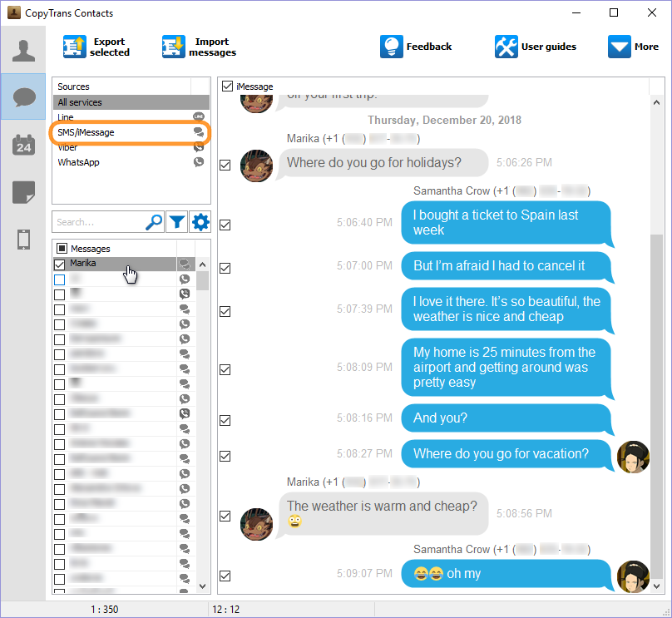Open the device phone sidebar icon
Image resolution: width=672 pixels, height=618 pixels.
click(23, 239)
